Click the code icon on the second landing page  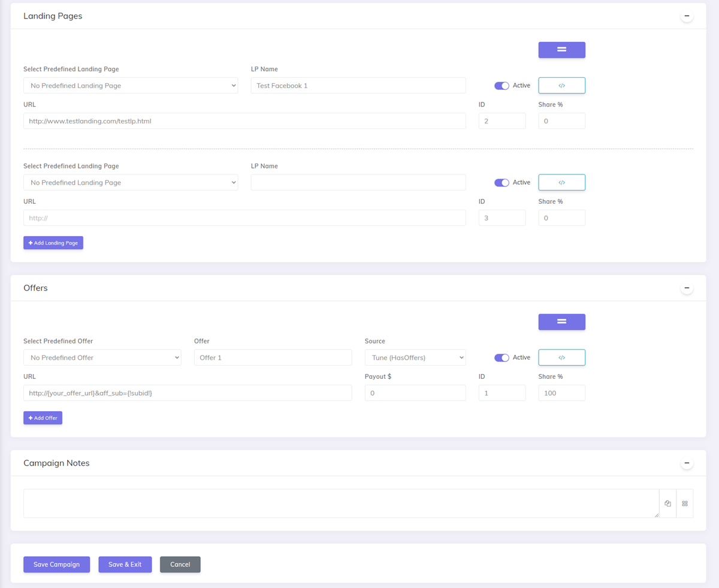click(561, 182)
